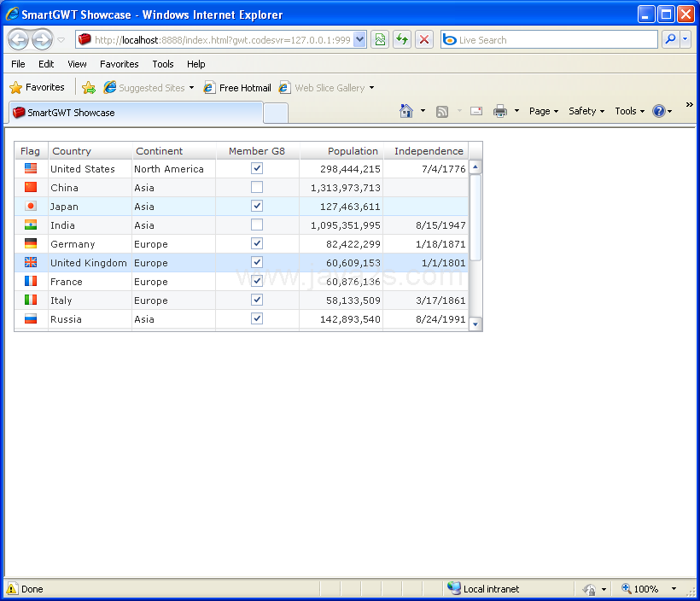Viewport: 700px width, 601px height.
Task: Open the Page menu dropdown
Action: 544,111
